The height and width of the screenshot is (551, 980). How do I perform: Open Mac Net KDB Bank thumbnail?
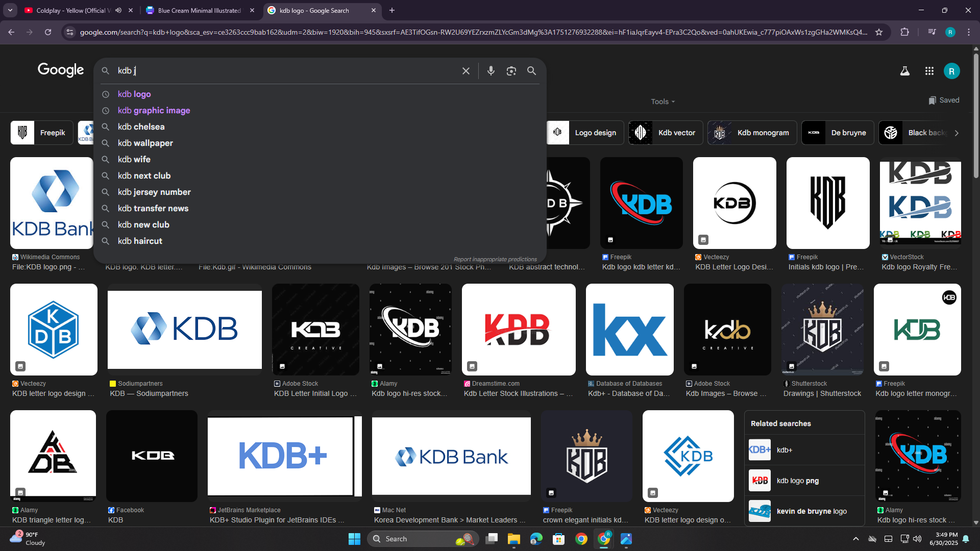coord(451,456)
